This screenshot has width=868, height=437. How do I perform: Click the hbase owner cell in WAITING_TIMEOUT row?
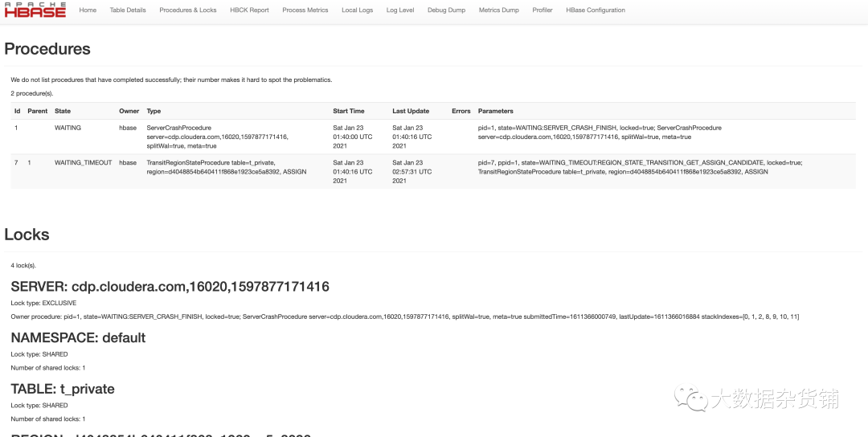point(128,162)
